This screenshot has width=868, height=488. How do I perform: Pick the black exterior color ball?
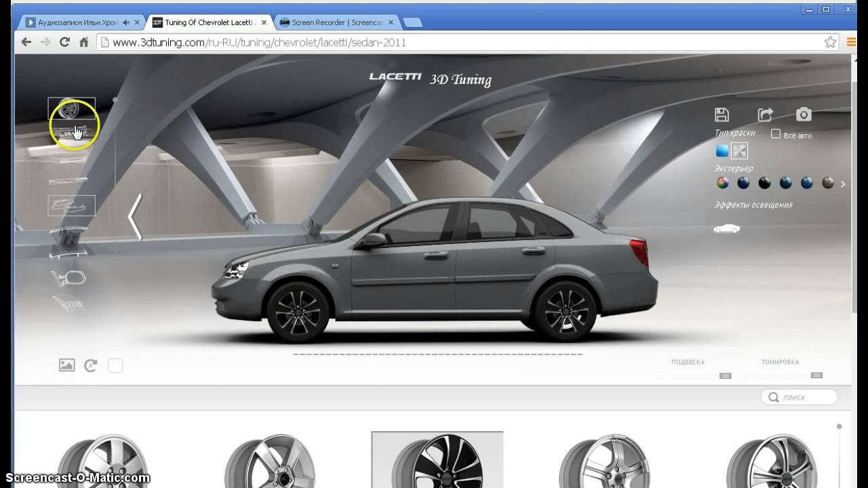point(765,183)
